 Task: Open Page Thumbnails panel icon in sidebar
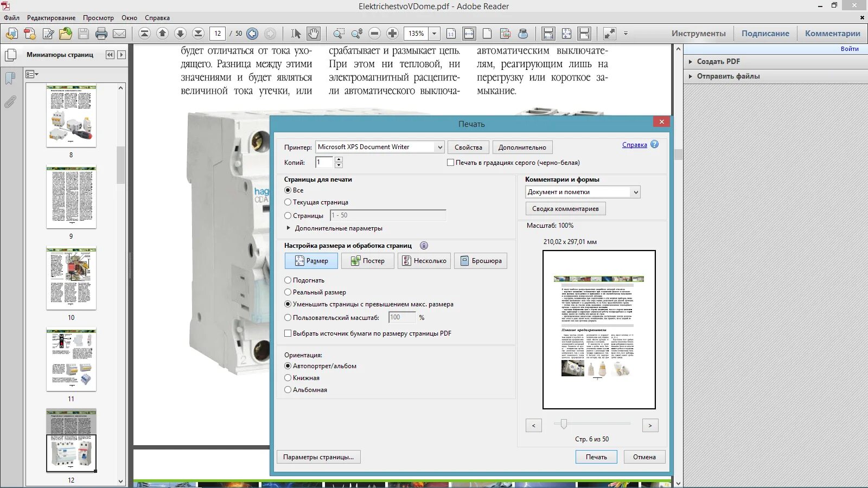click(10, 55)
